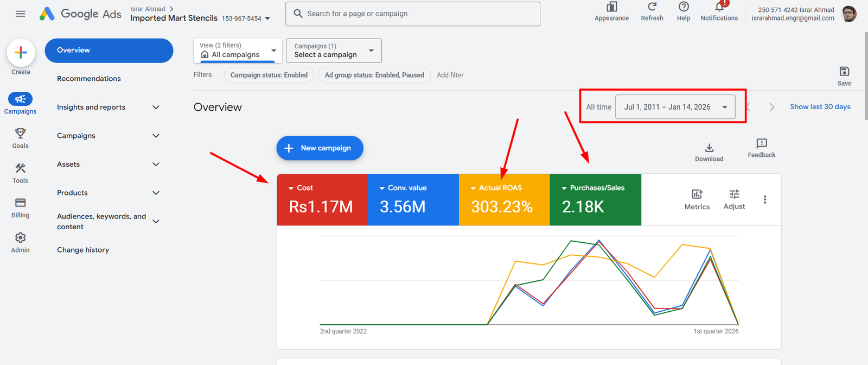The height and width of the screenshot is (365, 868).
Task: Click the New campaign button
Action: [x=320, y=148]
